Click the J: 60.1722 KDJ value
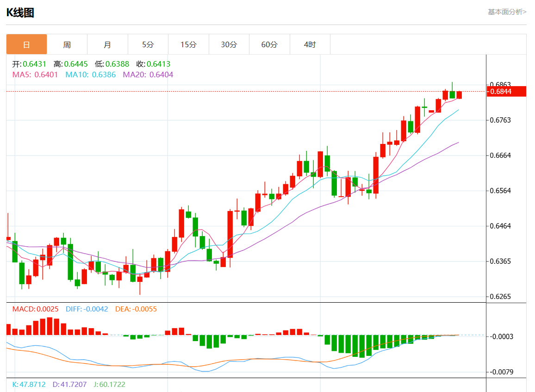 pyautogui.click(x=110, y=385)
